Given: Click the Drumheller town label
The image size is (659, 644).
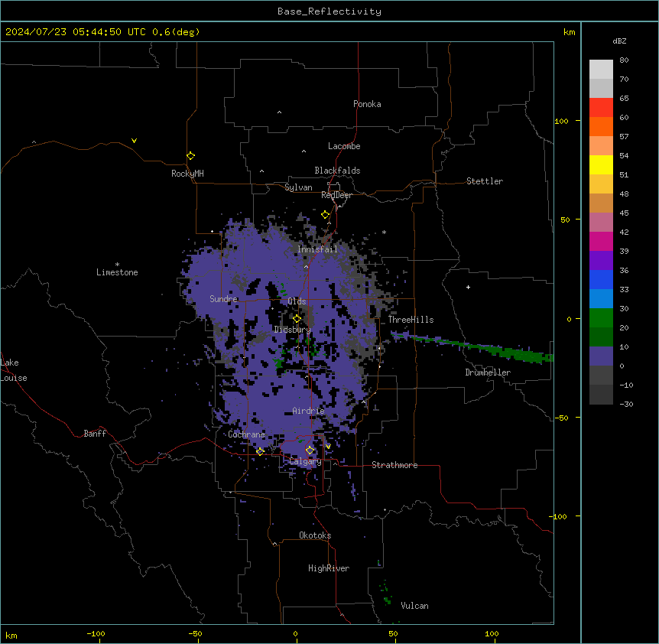Looking at the screenshot, I should coord(488,372).
